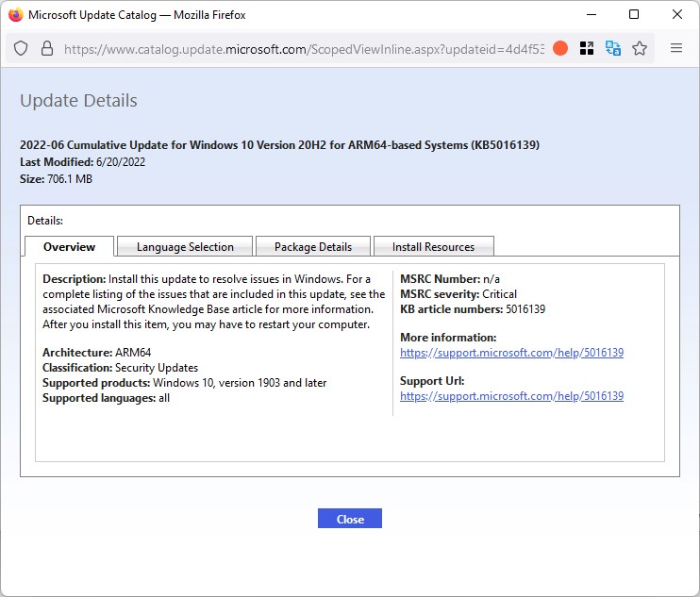This screenshot has width=700, height=597.
Task: Click the padlock site security icon
Action: click(x=47, y=48)
